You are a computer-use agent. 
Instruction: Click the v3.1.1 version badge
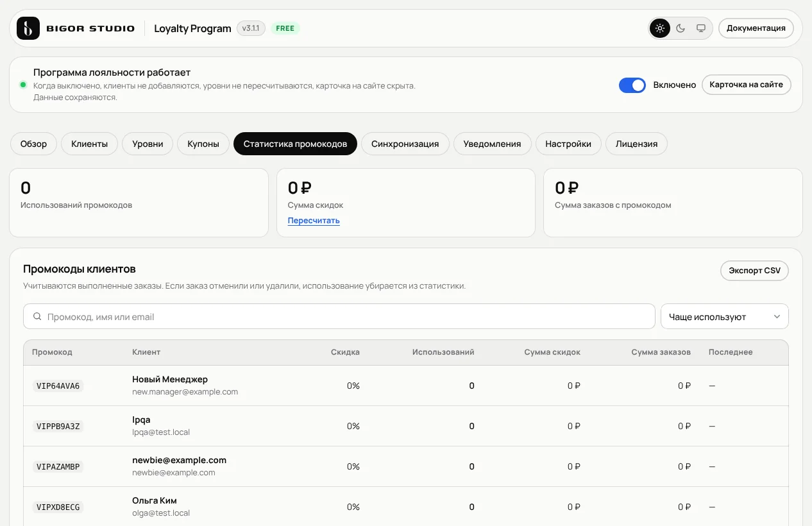click(251, 28)
